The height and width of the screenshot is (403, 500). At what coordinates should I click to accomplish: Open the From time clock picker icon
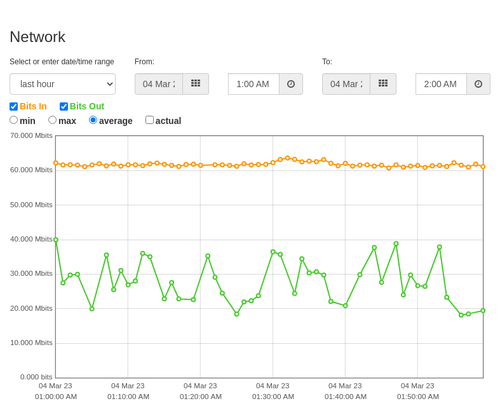pos(291,84)
